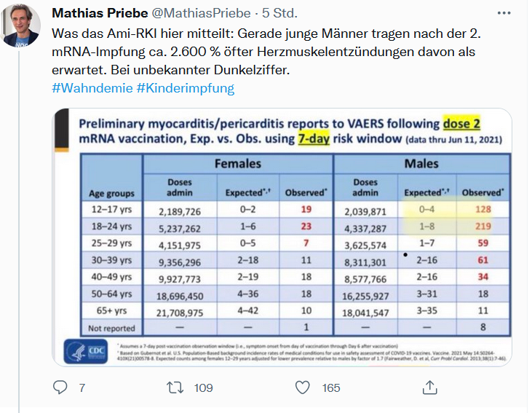Click the "Females" header in the table image
532x413 pixels.
tap(238, 164)
